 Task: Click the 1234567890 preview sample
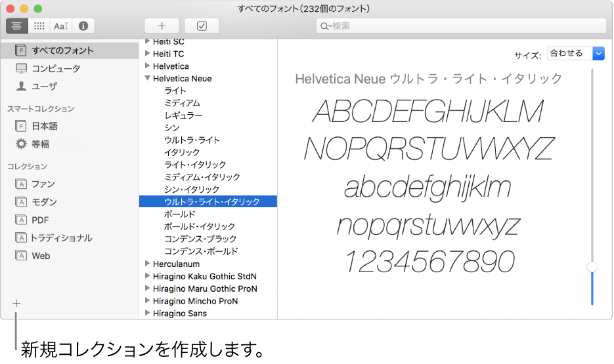(430, 262)
